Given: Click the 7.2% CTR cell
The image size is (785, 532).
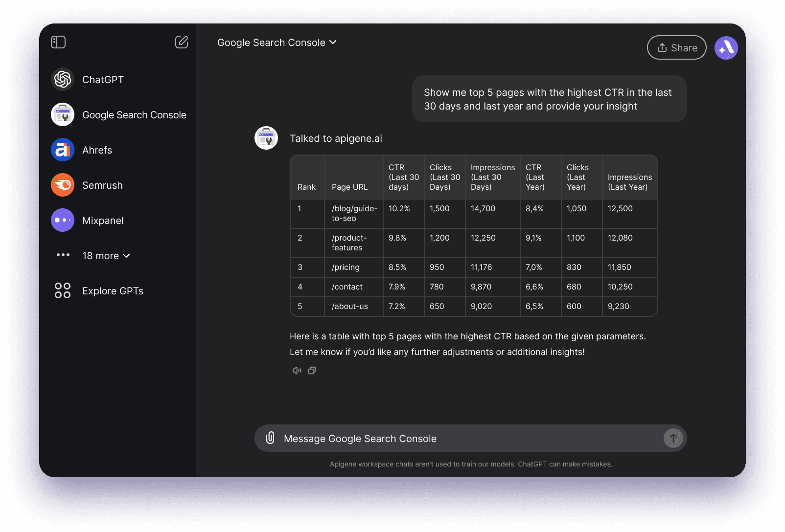Looking at the screenshot, I should coord(404,307).
